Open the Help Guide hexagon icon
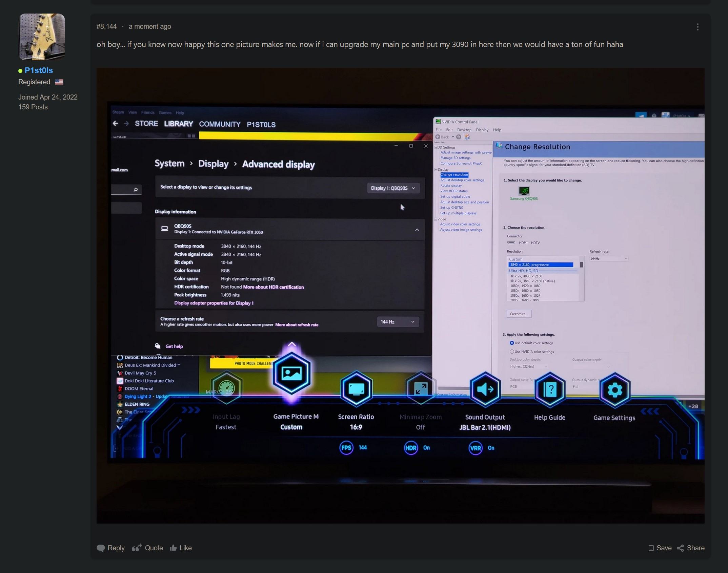The image size is (728, 573). (550, 390)
